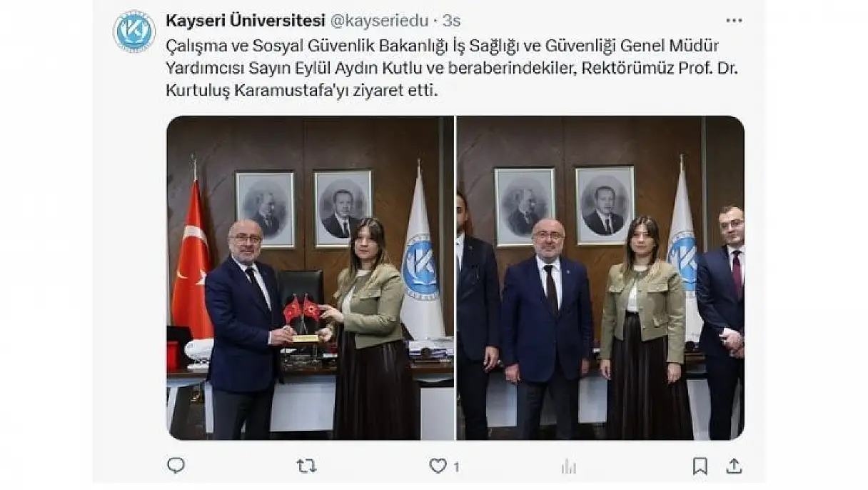Open the right group photo
This screenshot has width=868, height=490.
(600, 278)
